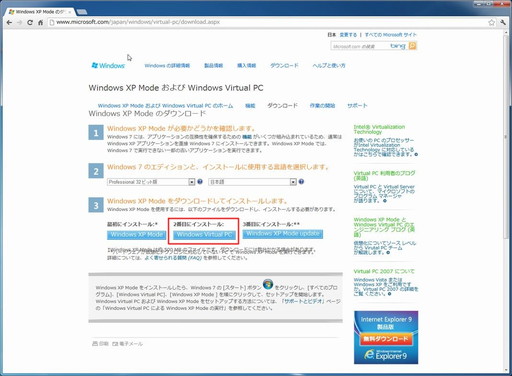512x376 pixels.
Task: Bookmark this page with the star icon
Action: coord(491,23)
